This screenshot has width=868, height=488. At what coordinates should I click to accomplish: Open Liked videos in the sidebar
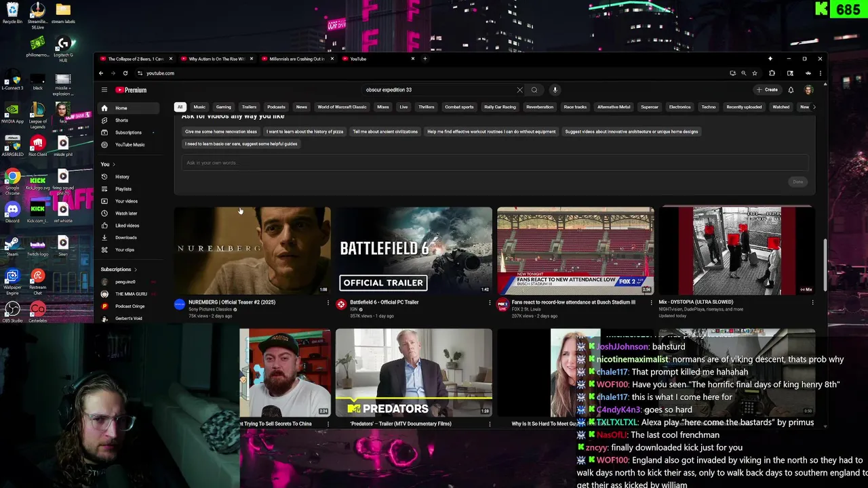click(129, 225)
